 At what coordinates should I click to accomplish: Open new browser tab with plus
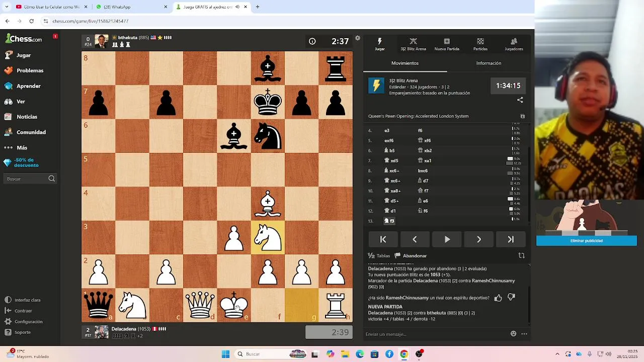258,7
